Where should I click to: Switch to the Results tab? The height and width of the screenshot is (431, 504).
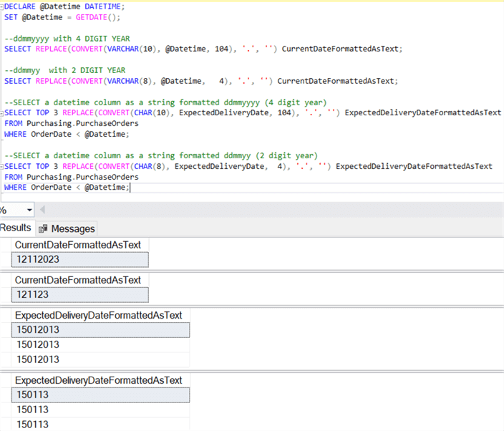[15, 228]
